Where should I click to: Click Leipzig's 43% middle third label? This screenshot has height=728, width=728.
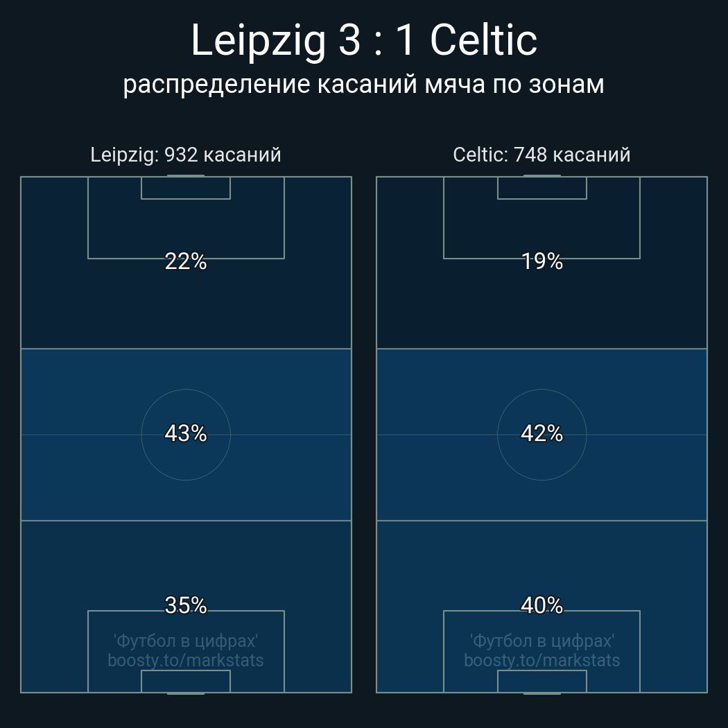186,433
